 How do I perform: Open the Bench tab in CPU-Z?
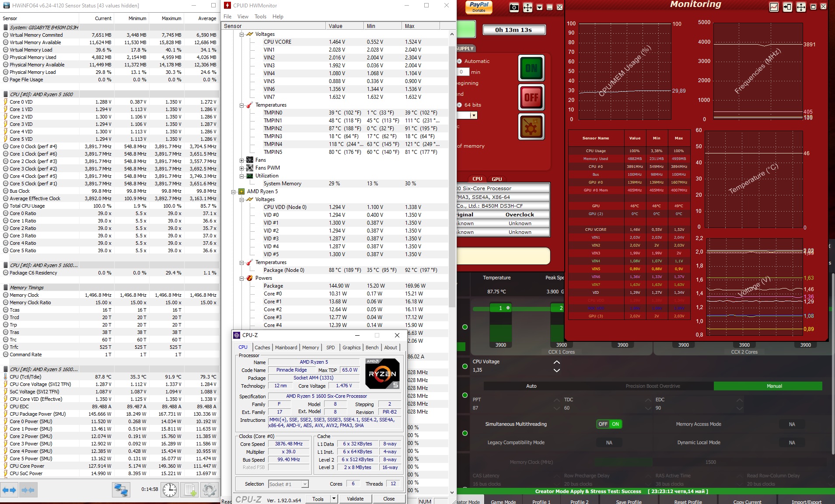pos(372,348)
